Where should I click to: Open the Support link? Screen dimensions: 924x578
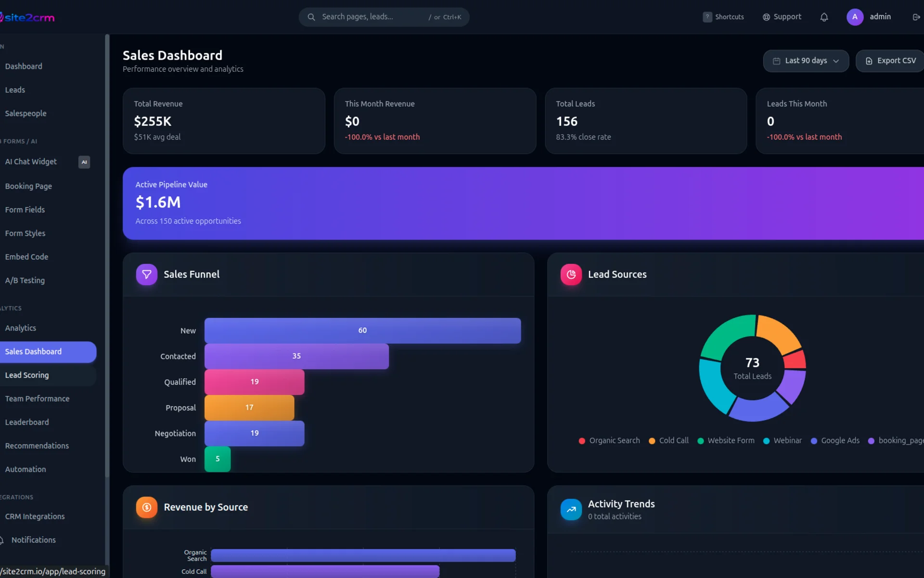pos(782,17)
